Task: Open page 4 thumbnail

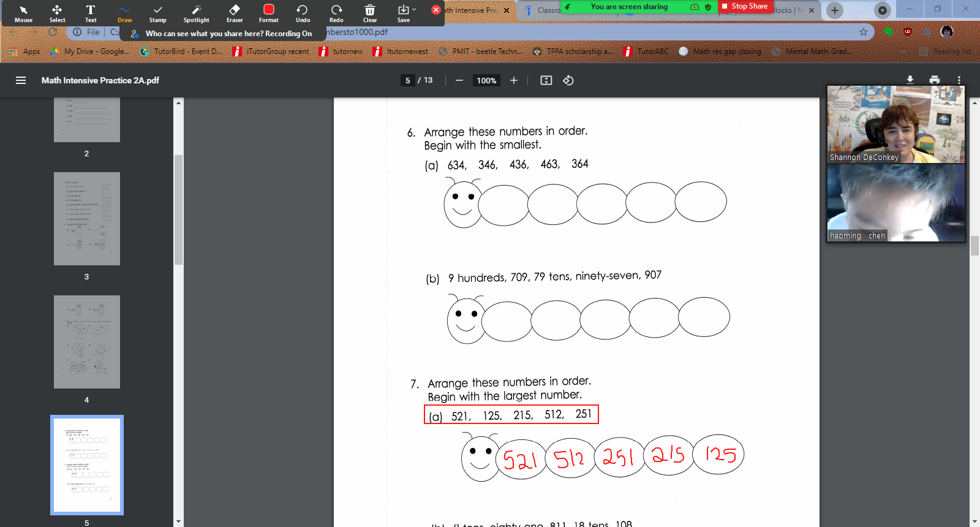Action: [87, 342]
